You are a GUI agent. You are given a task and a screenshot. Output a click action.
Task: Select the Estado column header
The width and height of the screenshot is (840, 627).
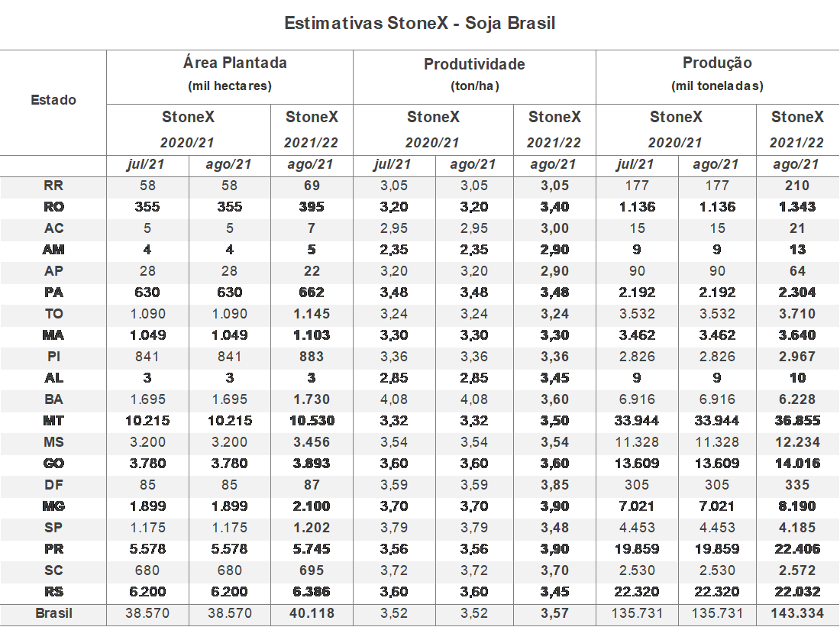pyautogui.click(x=53, y=100)
